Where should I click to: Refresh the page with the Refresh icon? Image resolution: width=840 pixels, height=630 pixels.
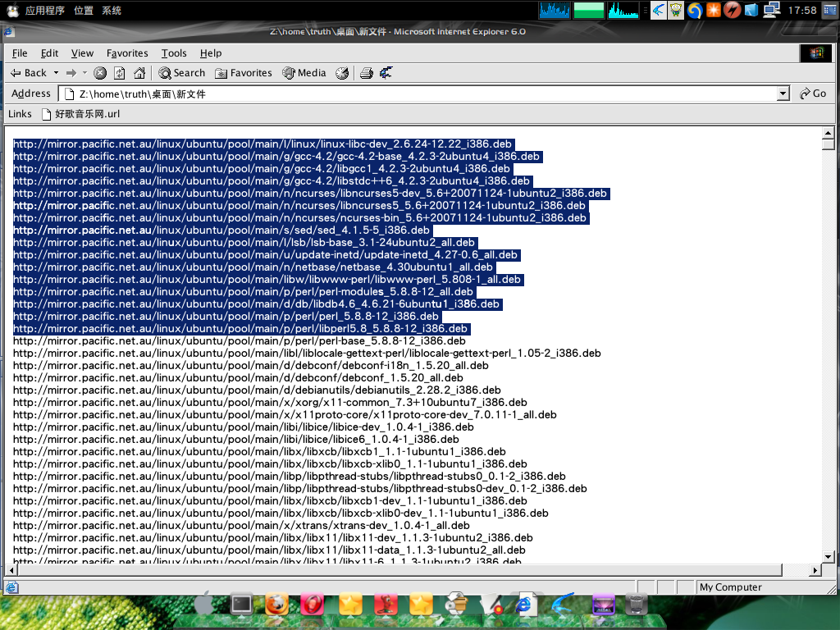pyautogui.click(x=120, y=73)
